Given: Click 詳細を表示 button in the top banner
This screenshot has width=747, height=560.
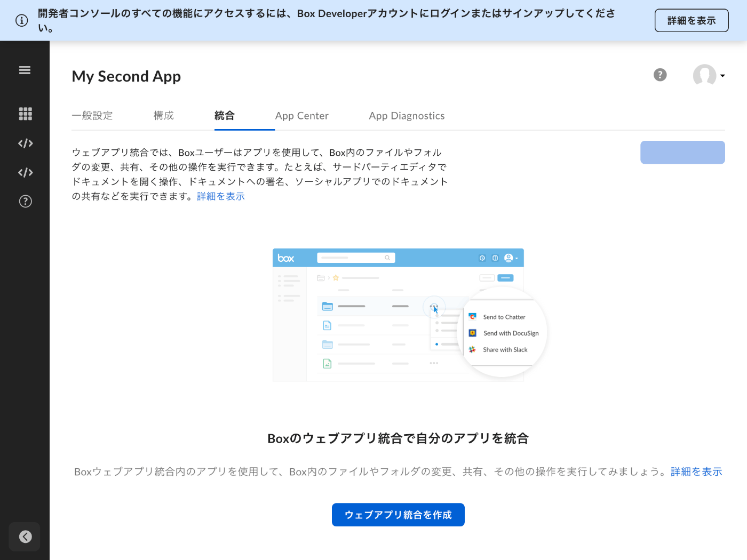Looking at the screenshot, I should coord(692,21).
